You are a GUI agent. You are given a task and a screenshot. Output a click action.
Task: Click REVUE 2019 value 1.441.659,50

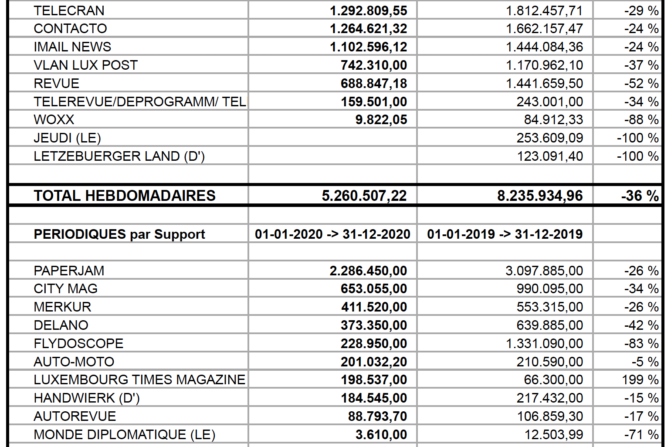point(544,83)
